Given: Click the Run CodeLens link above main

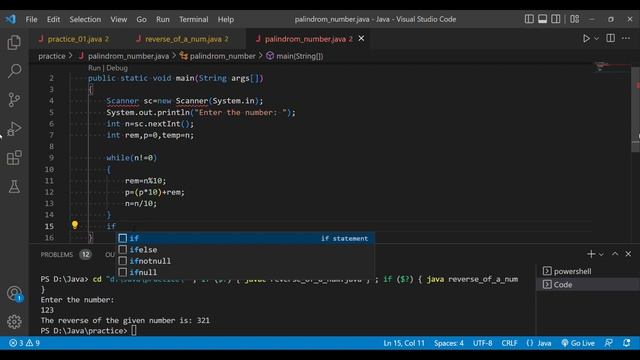Looking at the screenshot, I should (94, 68).
